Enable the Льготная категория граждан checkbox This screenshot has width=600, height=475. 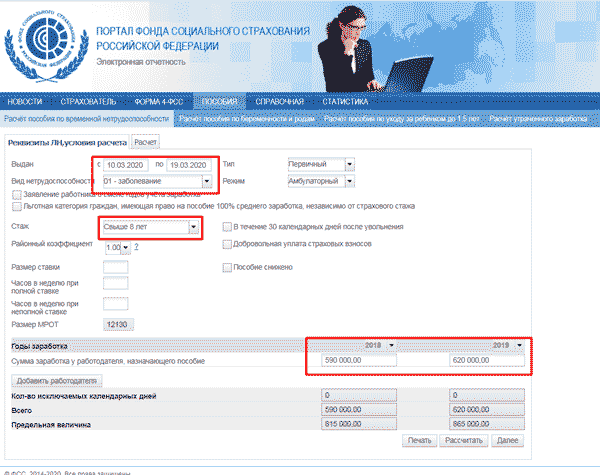(x=17, y=207)
